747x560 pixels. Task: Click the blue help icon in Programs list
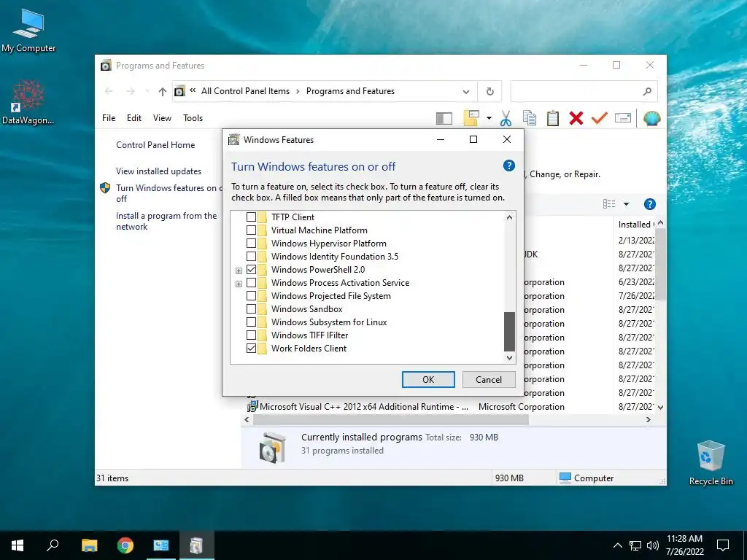click(649, 204)
